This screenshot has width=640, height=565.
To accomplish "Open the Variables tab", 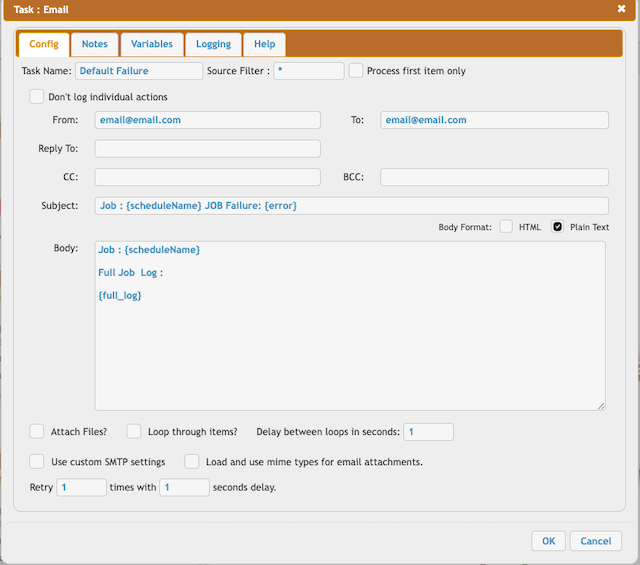I will (x=152, y=44).
